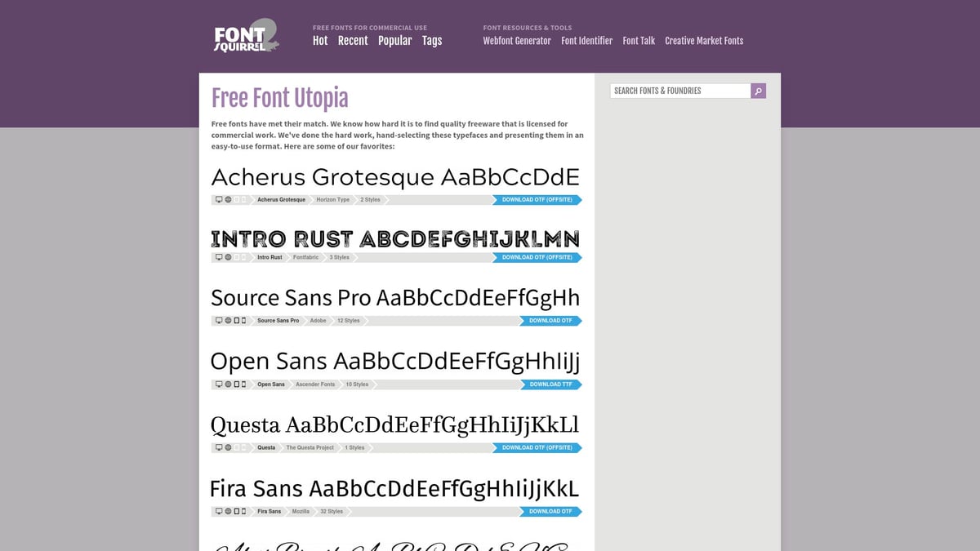Viewport: 980px width, 551px height.
Task: Open the Fontfabric foundry link
Action: (306, 257)
